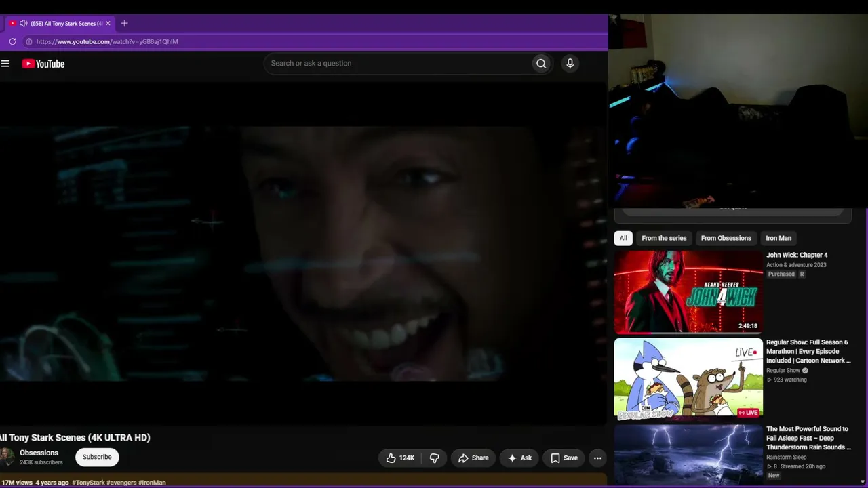
Task: Filter suggestions by Iron Man chip
Action: (778, 238)
